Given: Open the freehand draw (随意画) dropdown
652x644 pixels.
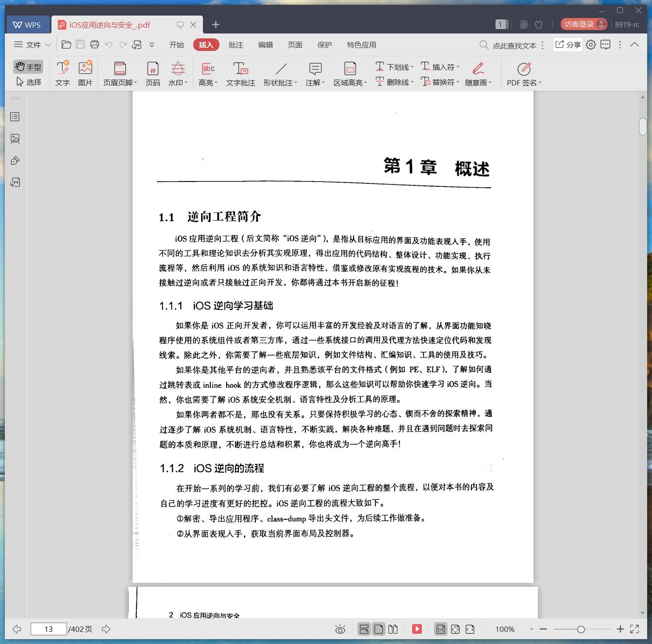Looking at the screenshot, I should pyautogui.click(x=478, y=74).
